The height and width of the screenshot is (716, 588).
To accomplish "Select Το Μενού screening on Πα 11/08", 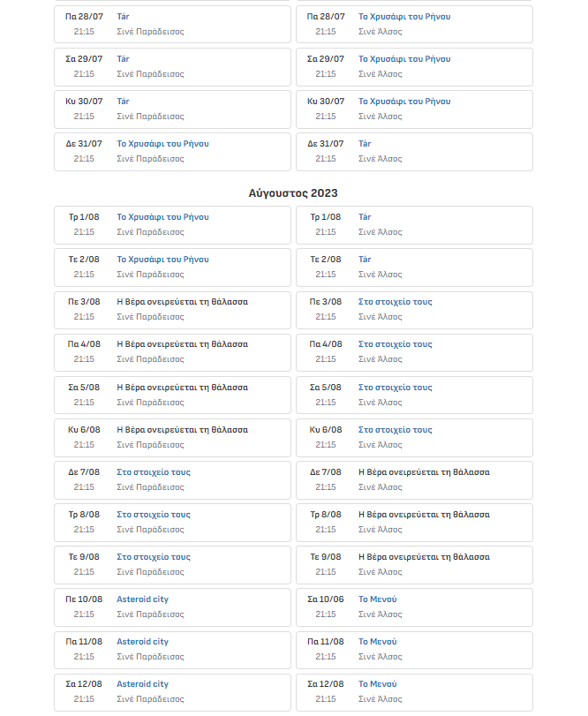I will (x=378, y=642).
